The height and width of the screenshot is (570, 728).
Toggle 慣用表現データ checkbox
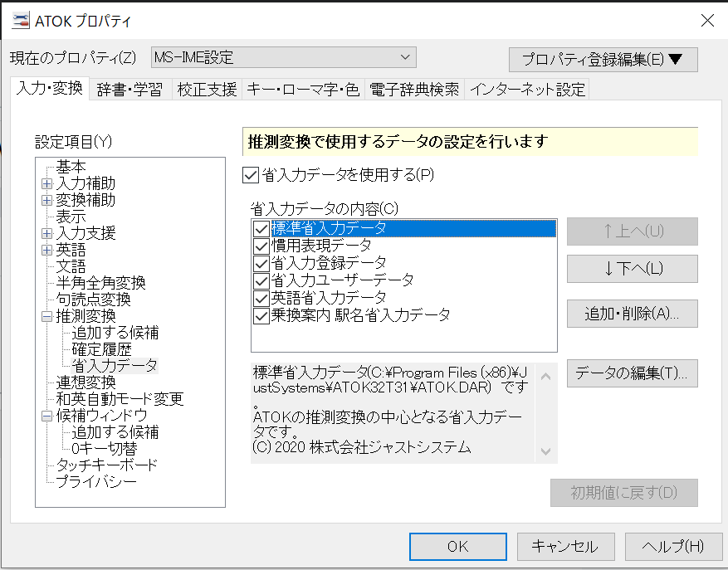[261, 246]
